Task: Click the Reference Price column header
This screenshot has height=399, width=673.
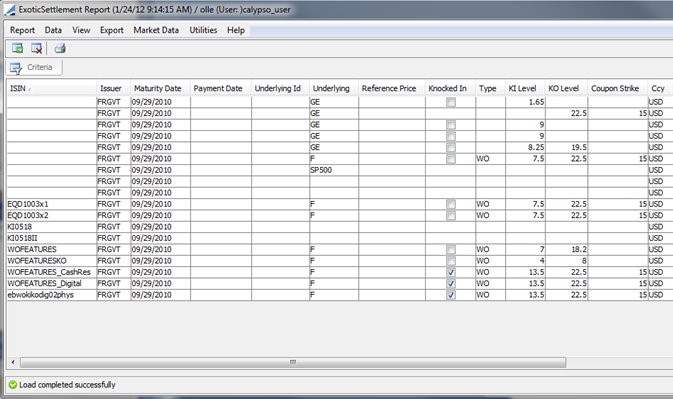Action: (391, 88)
